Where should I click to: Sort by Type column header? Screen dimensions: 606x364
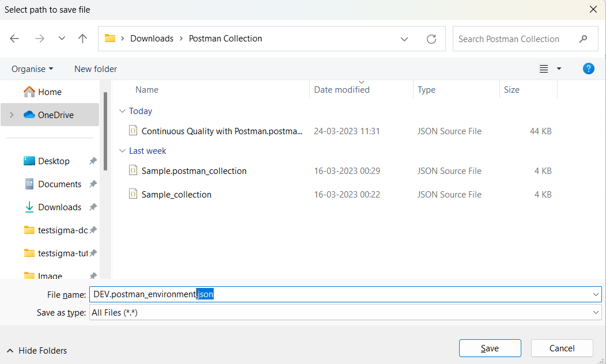click(426, 90)
